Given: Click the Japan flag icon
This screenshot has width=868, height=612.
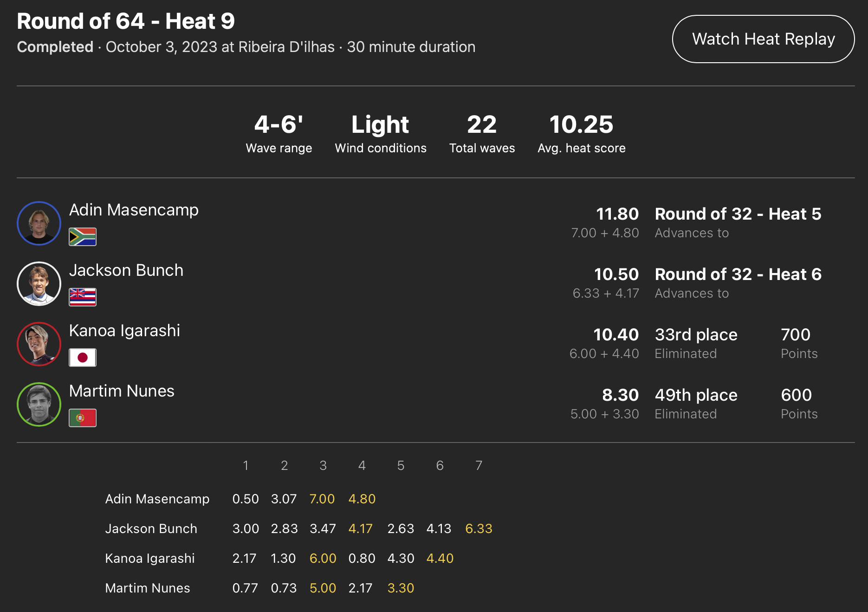Looking at the screenshot, I should (x=83, y=358).
